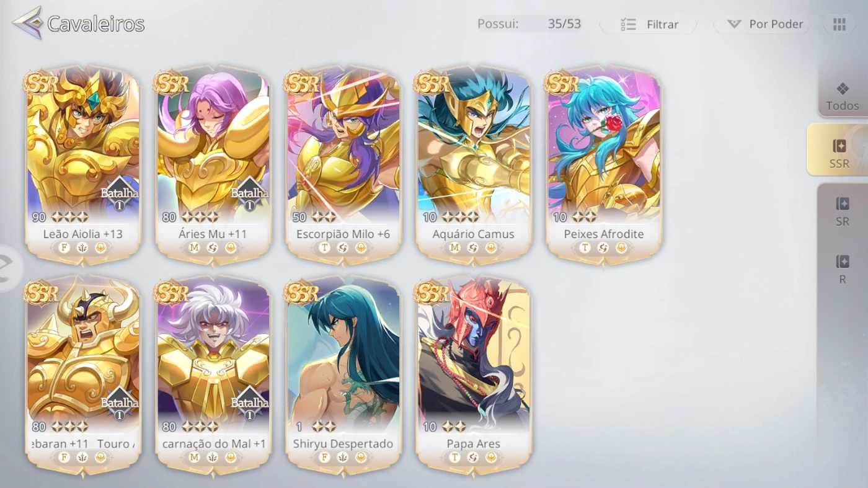Expand the left edge side panel arrow
Image resolution: width=868 pixels, height=488 pixels.
pyautogui.click(x=10, y=268)
